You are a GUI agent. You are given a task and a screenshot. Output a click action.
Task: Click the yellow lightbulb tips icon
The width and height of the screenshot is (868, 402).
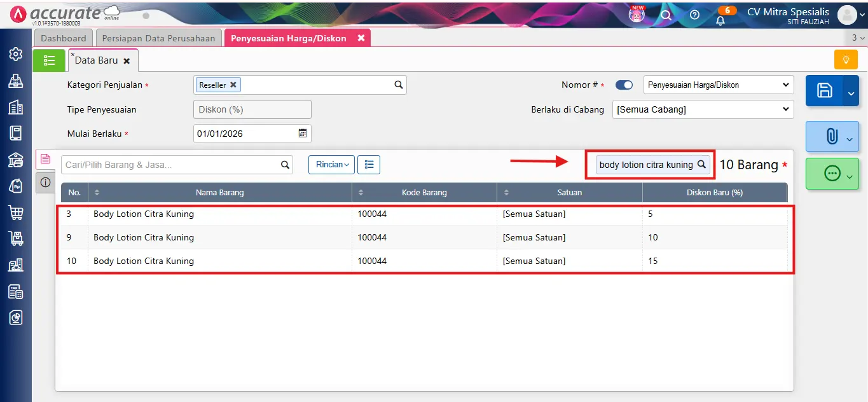click(846, 59)
